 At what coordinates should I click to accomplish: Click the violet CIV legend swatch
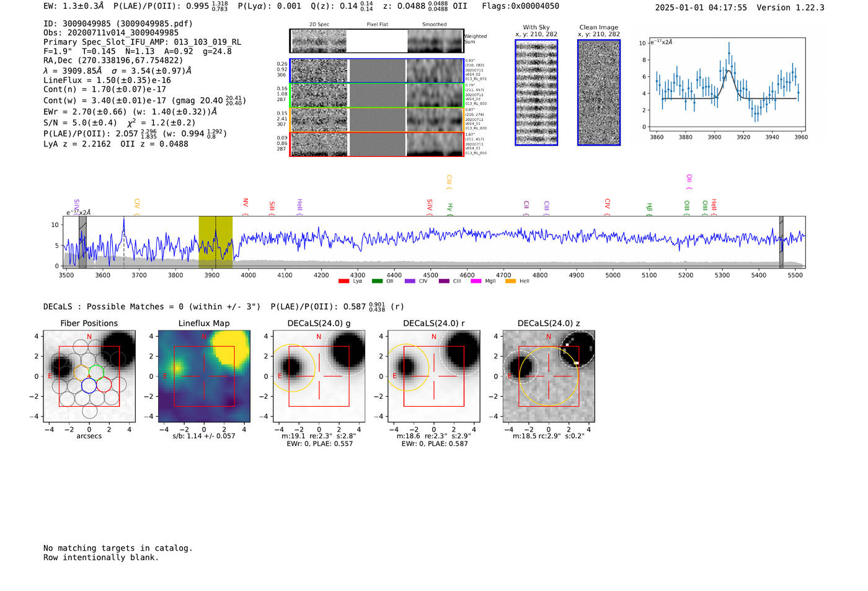[x=410, y=282]
